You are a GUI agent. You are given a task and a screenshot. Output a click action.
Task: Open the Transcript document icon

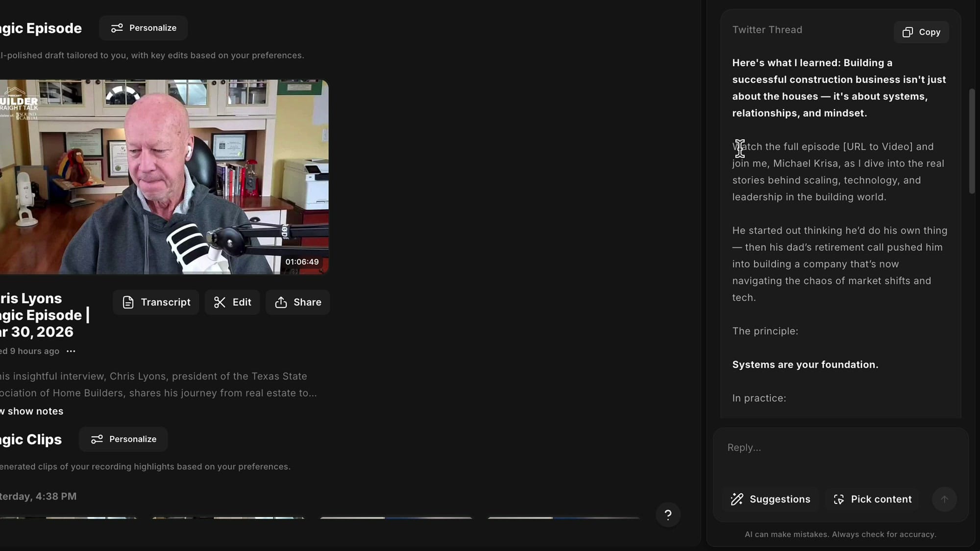click(128, 302)
